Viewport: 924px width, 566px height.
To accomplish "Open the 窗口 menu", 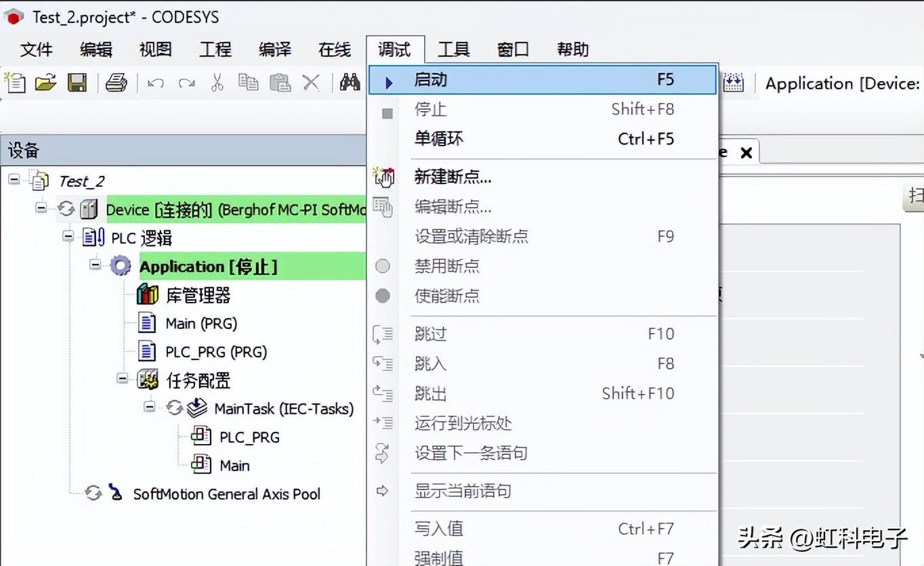I will click(x=513, y=49).
